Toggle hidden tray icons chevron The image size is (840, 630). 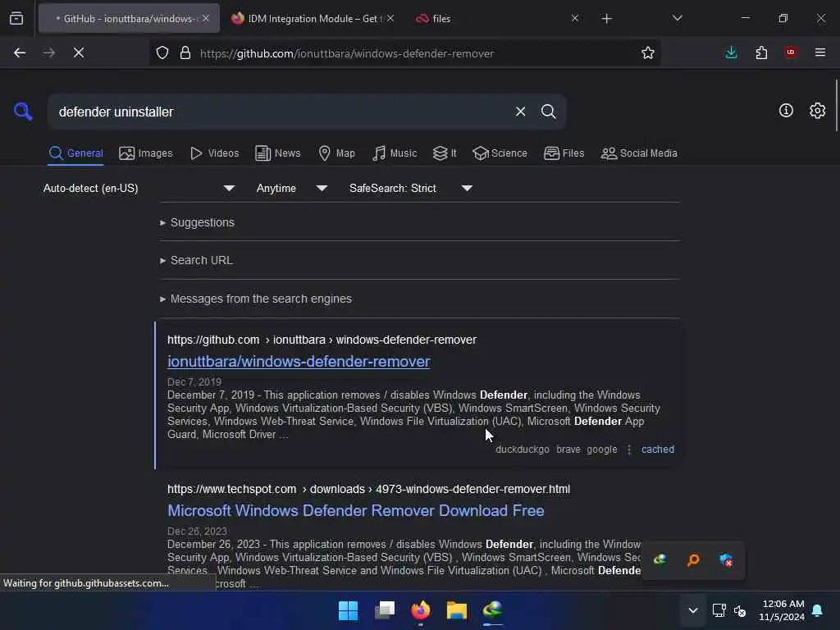coord(692,610)
